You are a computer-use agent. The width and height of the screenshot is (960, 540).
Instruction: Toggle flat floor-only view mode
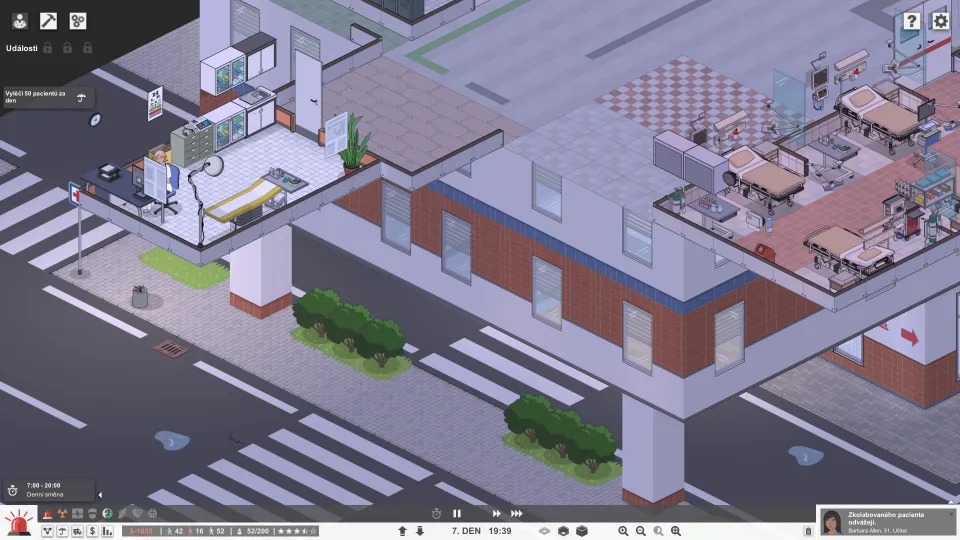pos(545,531)
